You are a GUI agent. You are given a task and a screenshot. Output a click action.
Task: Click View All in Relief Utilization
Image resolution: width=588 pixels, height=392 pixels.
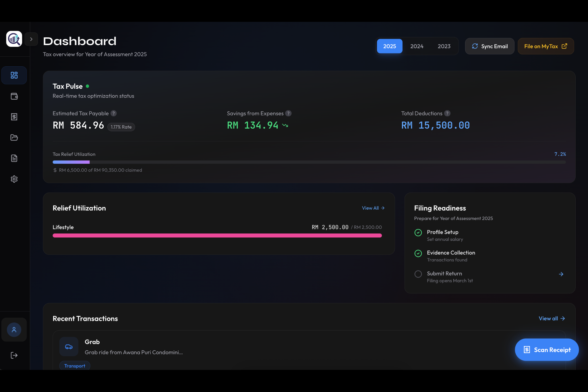click(373, 208)
